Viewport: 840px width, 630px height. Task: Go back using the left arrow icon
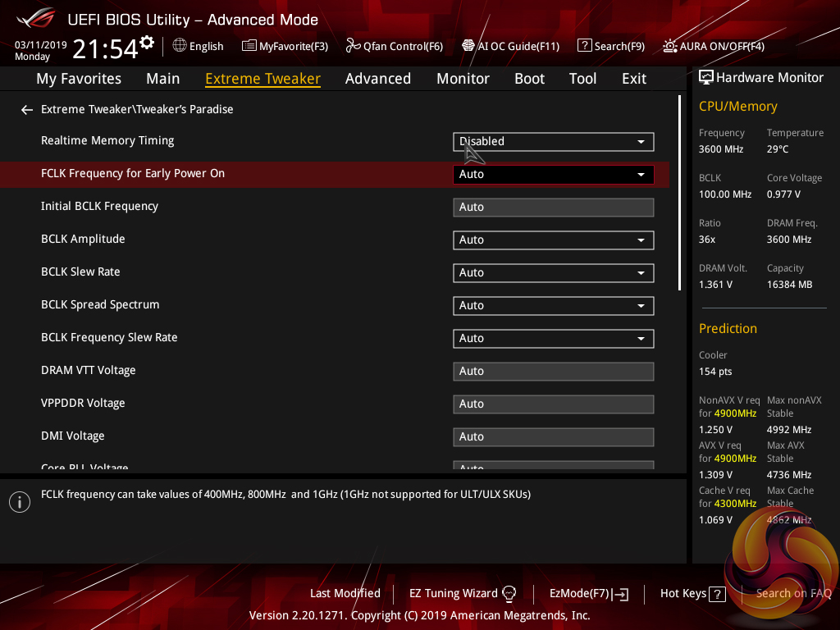[x=27, y=110]
